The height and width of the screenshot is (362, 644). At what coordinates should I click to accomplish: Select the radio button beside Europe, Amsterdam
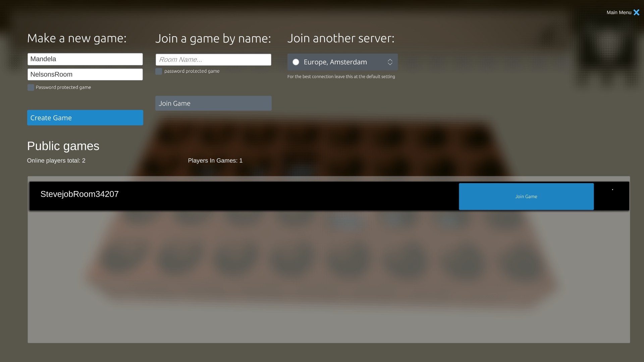tap(296, 62)
